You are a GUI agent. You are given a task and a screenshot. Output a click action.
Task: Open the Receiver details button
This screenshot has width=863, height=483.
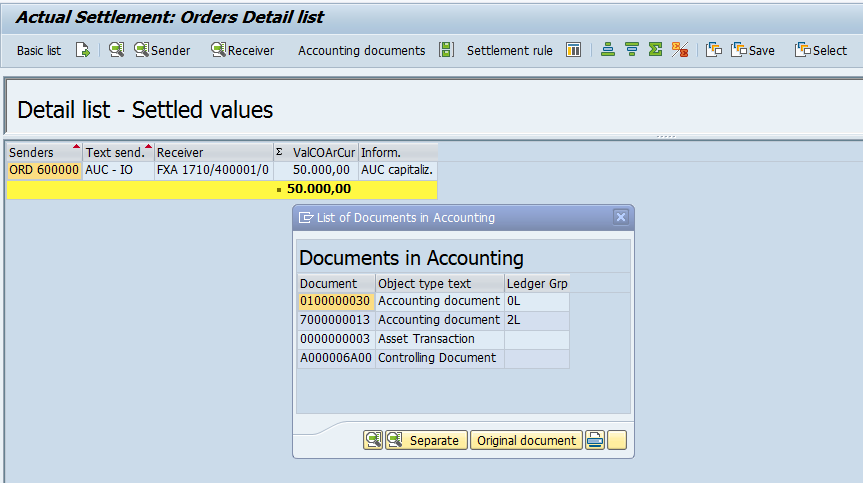coord(242,50)
